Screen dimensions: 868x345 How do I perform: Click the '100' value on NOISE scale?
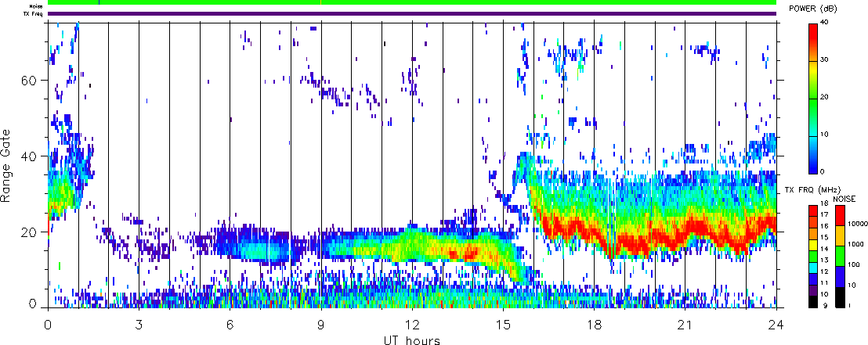854,264
